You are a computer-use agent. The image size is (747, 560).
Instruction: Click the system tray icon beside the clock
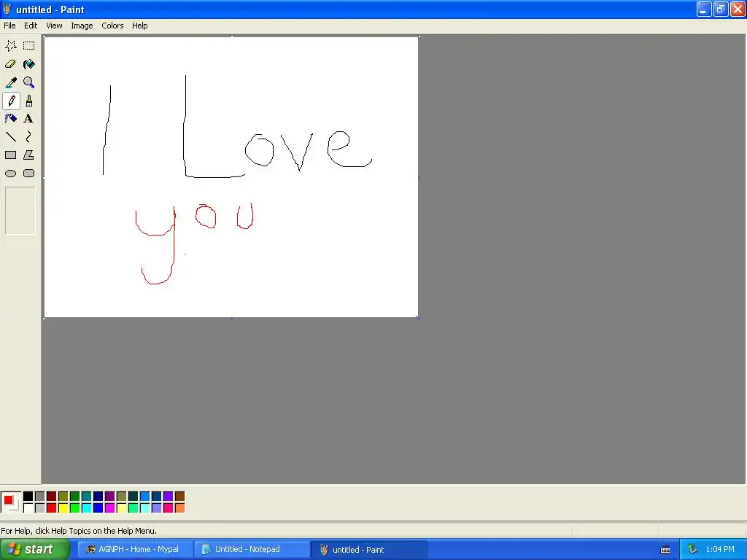point(693,550)
